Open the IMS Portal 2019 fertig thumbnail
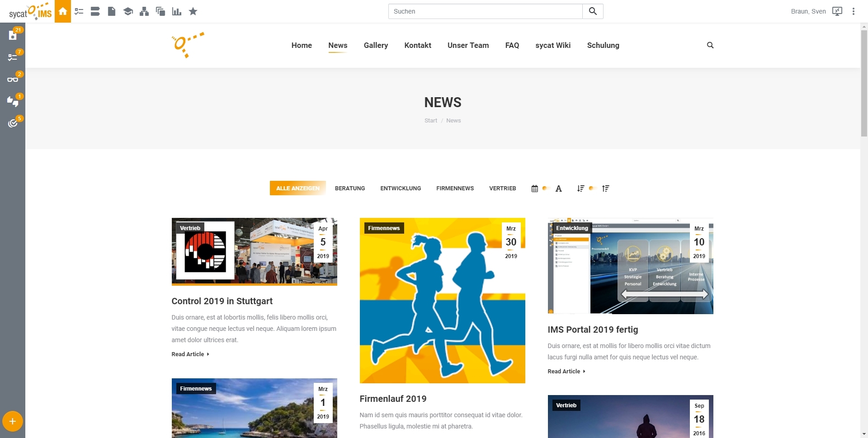This screenshot has height=438, width=868. coord(631,266)
